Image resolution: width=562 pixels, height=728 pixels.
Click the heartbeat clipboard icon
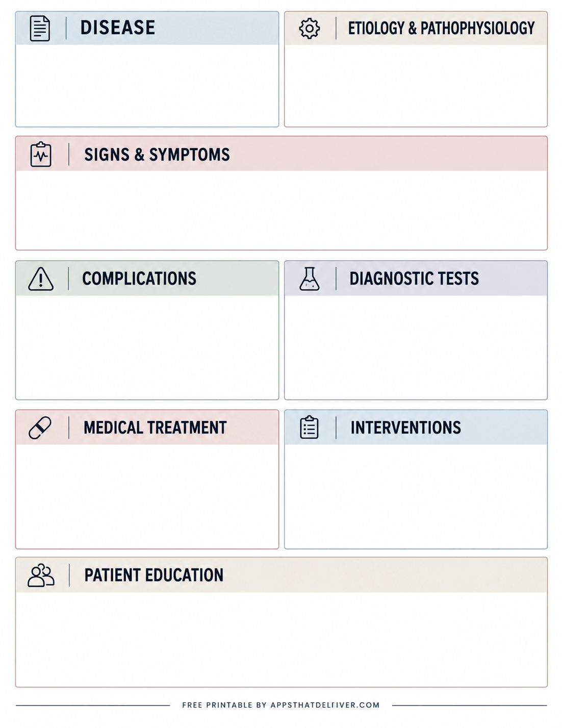pos(41,154)
